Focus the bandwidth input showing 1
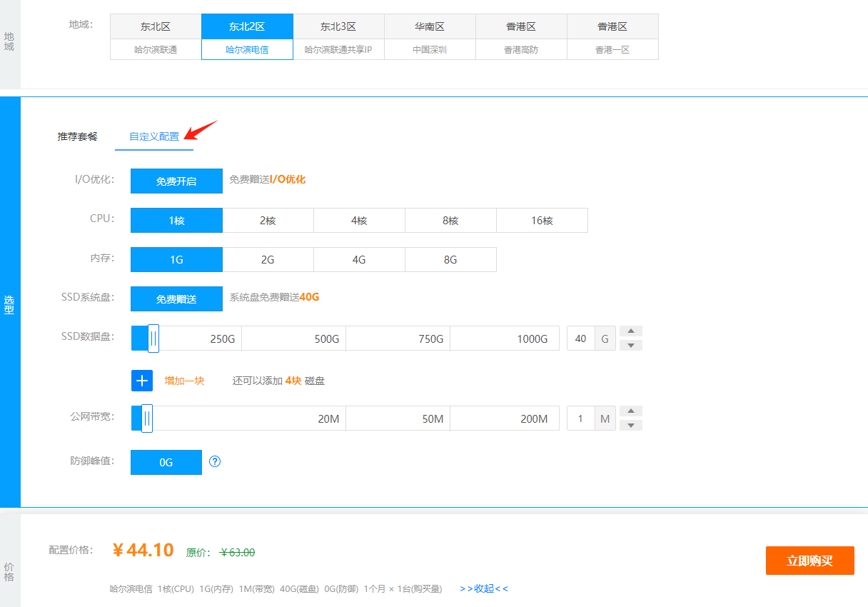The height and width of the screenshot is (607, 868). [581, 418]
